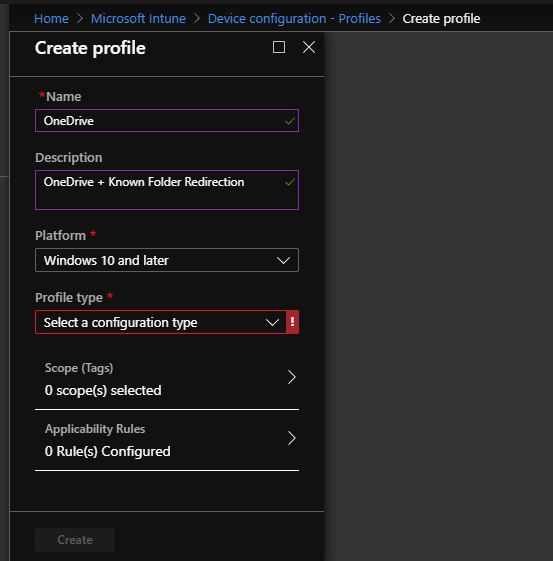Click the Create button

(x=75, y=540)
